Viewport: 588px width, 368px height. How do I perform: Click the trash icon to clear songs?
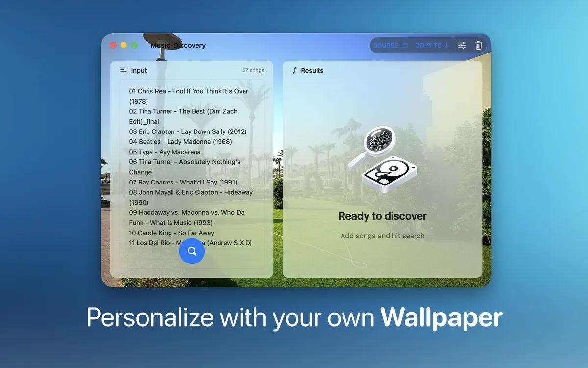tap(479, 45)
